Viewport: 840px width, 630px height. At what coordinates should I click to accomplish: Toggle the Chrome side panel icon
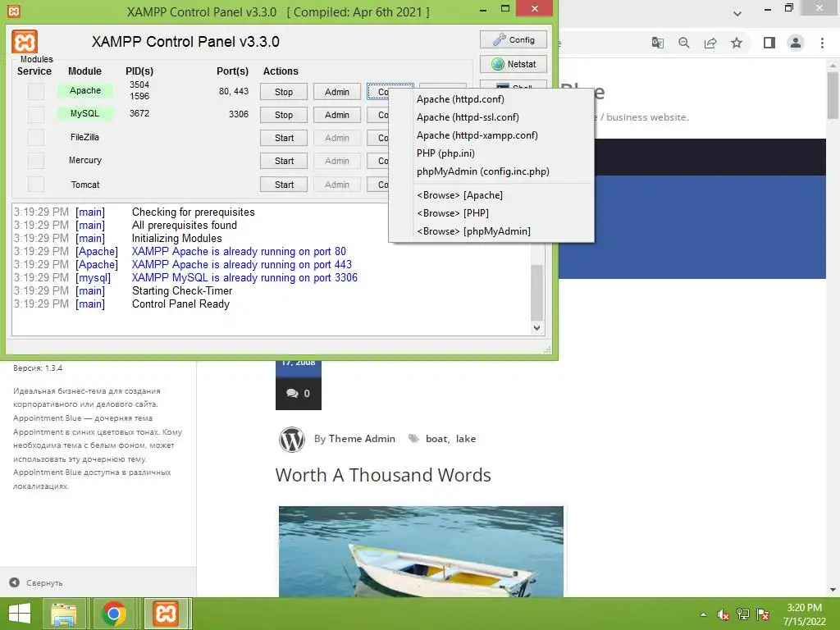769,43
